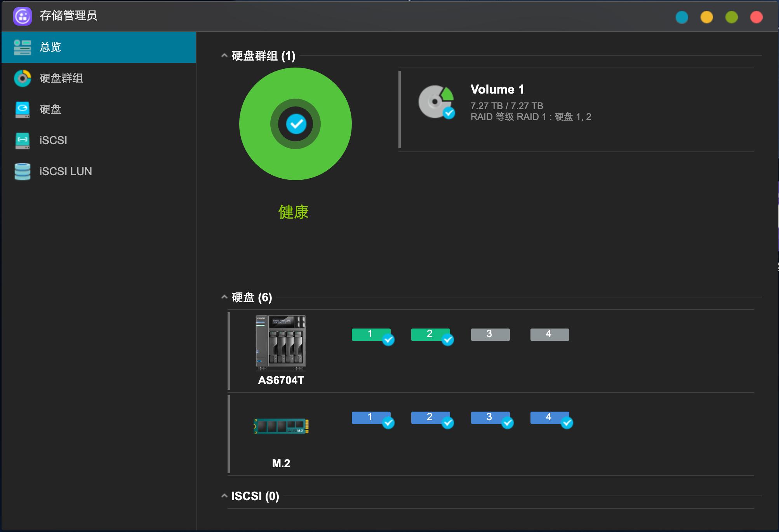Select the AS6704T NAS device image
This screenshot has height=532, width=779.
pyautogui.click(x=281, y=341)
